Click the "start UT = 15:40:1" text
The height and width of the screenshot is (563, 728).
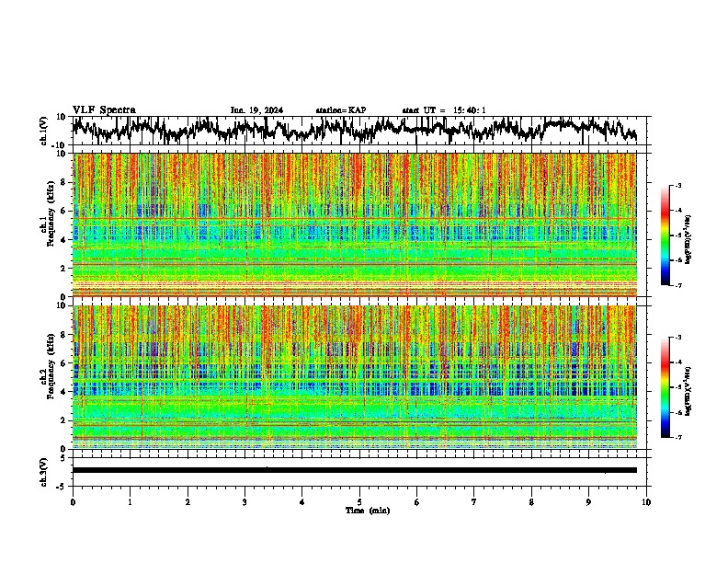point(444,110)
